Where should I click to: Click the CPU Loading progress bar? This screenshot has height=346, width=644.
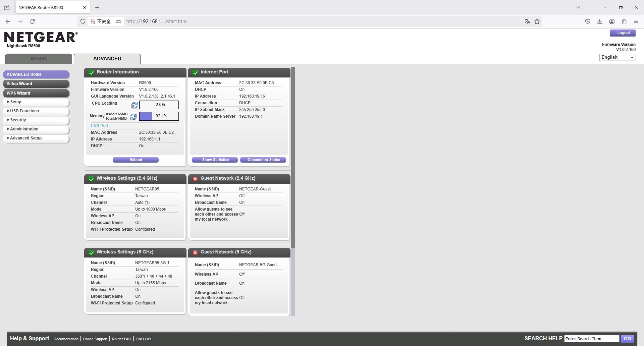click(159, 105)
